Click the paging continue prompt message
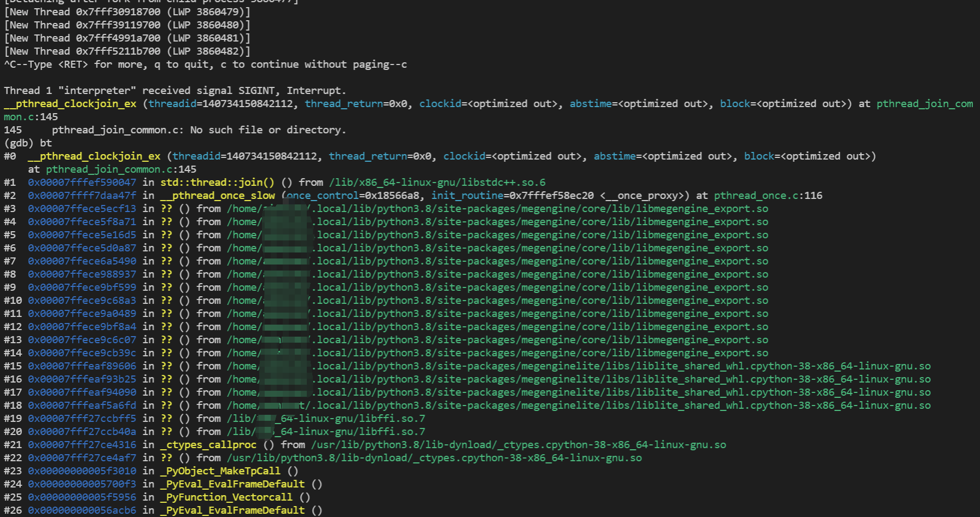Image resolution: width=980 pixels, height=517 pixels. (205, 64)
